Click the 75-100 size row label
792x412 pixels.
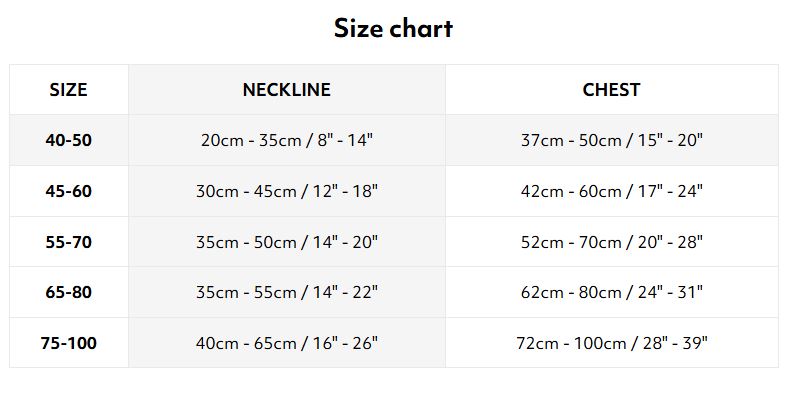[x=69, y=343]
